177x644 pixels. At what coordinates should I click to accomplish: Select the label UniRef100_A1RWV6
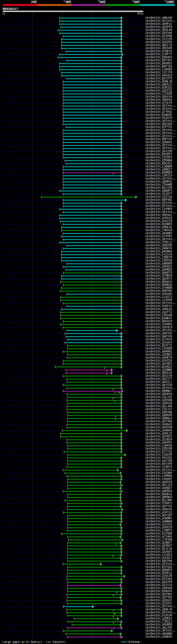[159, 430]
